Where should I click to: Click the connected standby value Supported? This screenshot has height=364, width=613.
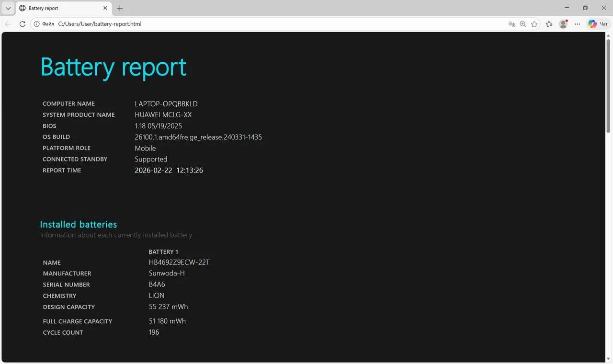point(151,159)
